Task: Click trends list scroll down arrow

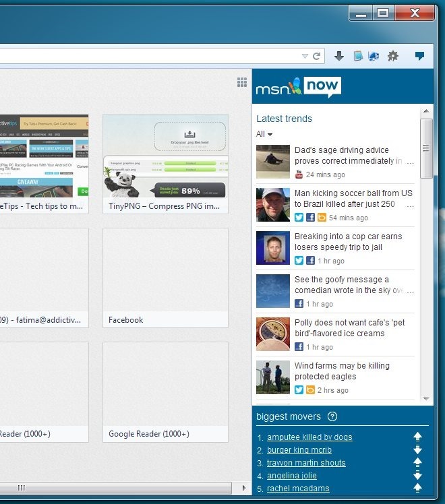Action: click(x=426, y=399)
